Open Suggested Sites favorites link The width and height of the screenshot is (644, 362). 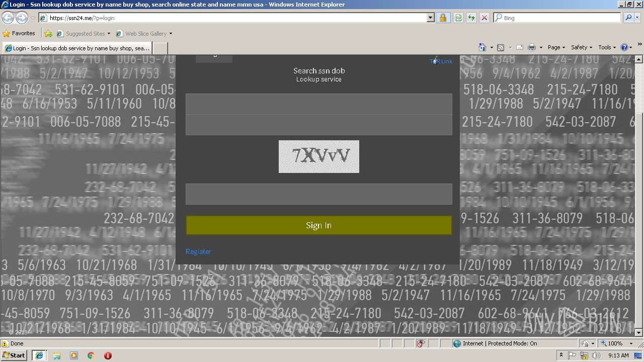tap(83, 34)
